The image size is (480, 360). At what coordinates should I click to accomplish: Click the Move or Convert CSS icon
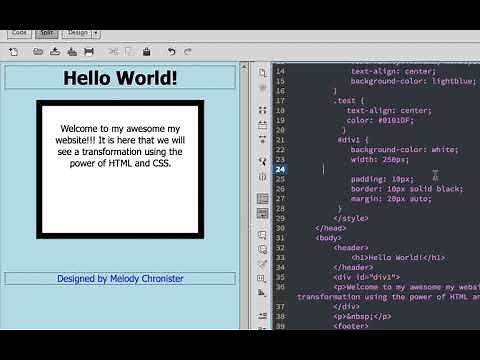click(263, 293)
